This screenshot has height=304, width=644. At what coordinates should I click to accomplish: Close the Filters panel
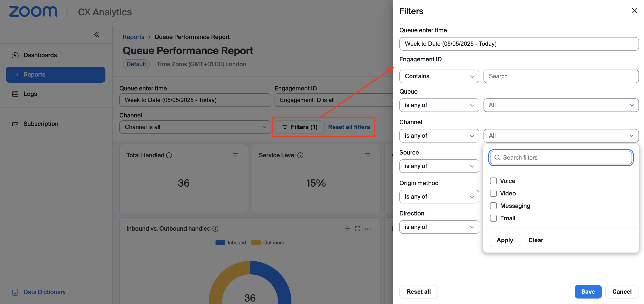tap(634, 11)
